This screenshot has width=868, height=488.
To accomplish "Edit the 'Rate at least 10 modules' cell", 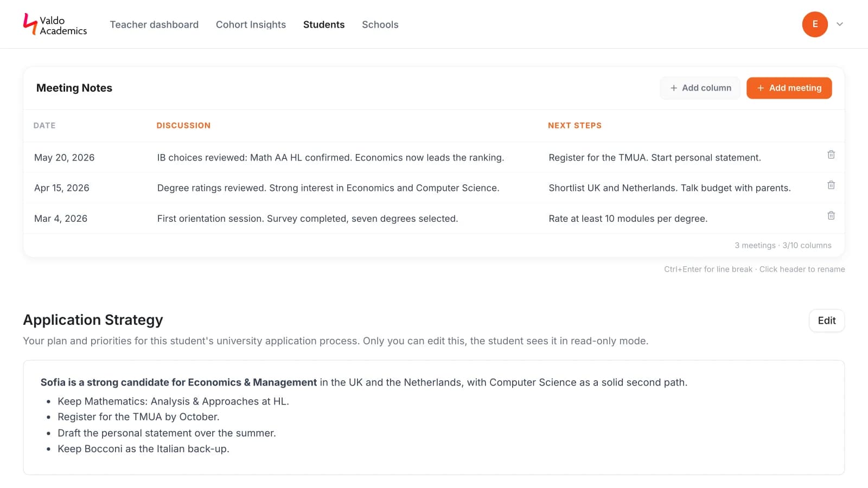I will point(628,219).
